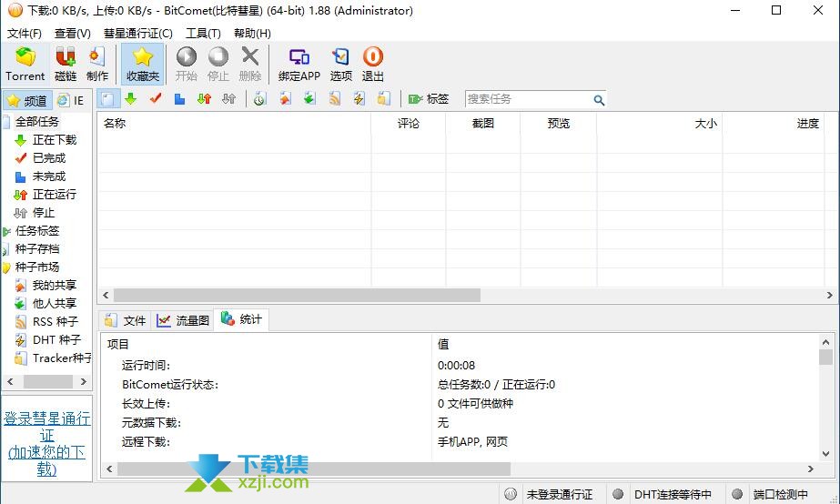The image size is (840, 504).
Task: Open the 彗星通行证(C) menu
Action: tap(137, 34)
